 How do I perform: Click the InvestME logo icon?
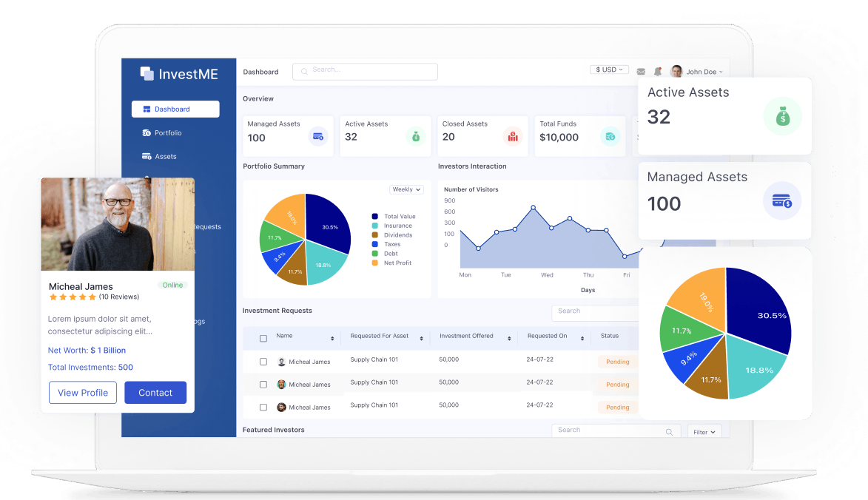pyautogui.click(x=147, y=73)
